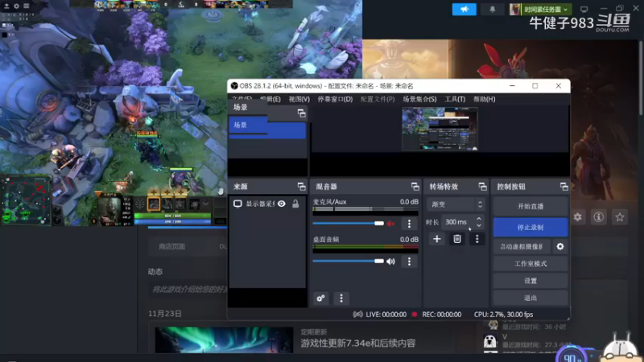Toggle 工作室模式 studio mode
The height and width of the screenshot is (362, 644).
[x=530, y=264]
